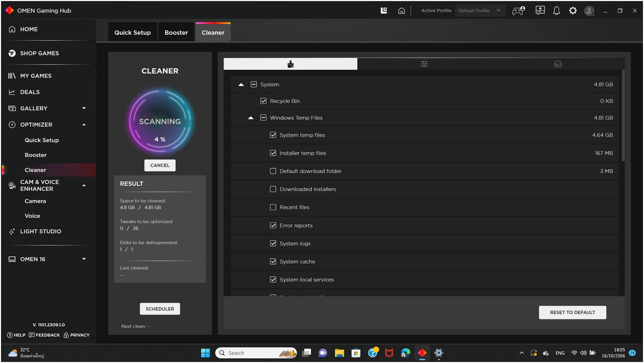Toggle the System group checkbox
644x363 pixels.
click(x=254, y=85)
